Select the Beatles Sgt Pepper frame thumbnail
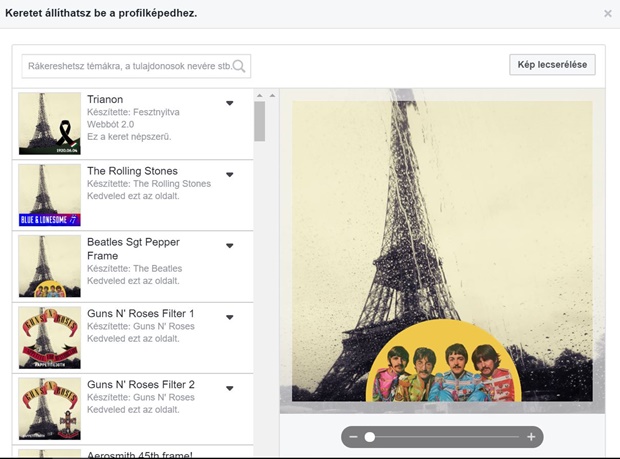The image size is (620, 459). point(50,266)
